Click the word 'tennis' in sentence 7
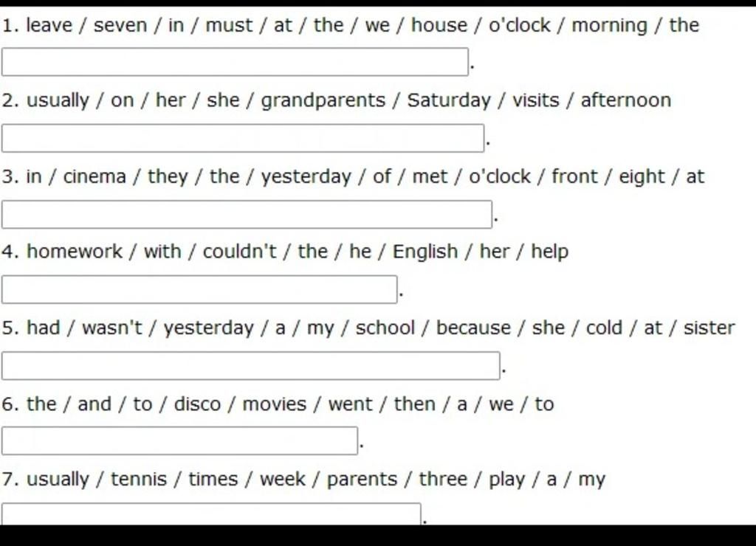Viewport: 756px width, 546px height. click(x=138, y=480)
